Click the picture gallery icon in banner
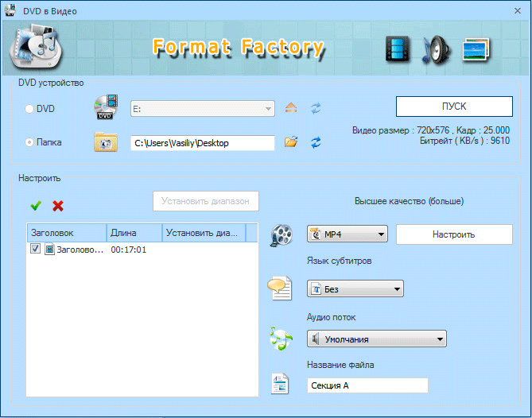 click(476, 50)
